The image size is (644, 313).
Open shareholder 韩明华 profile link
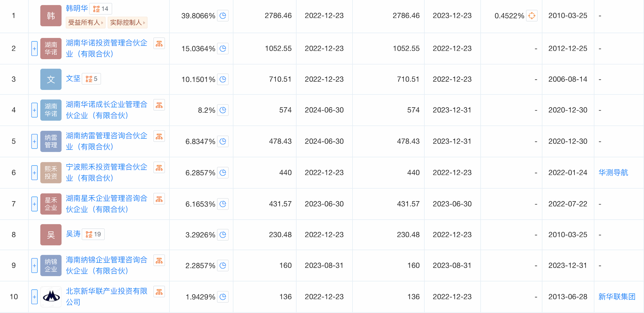77,8
